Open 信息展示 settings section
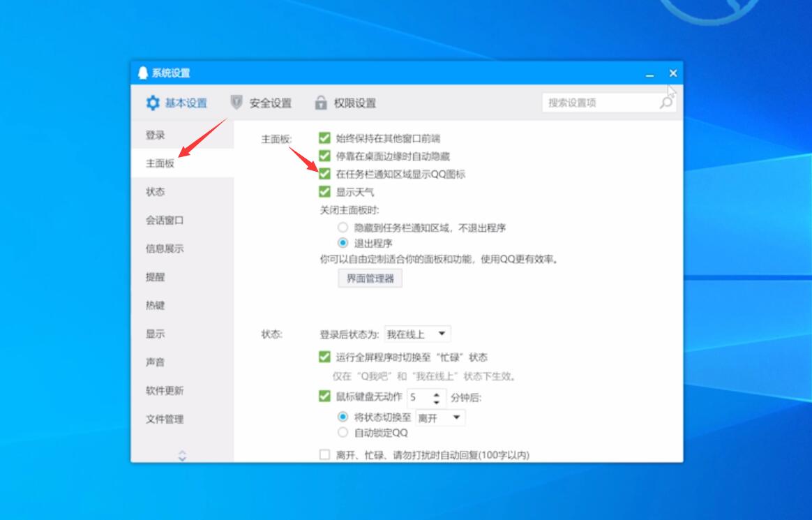 (182, 248)
